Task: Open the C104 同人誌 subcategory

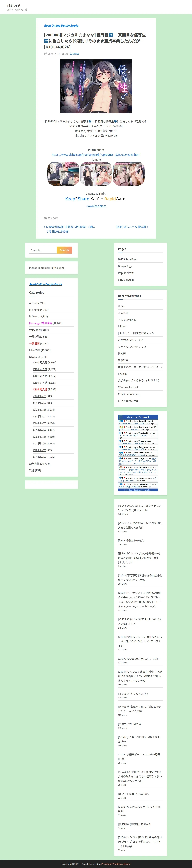Action: [x=40, y=390]
